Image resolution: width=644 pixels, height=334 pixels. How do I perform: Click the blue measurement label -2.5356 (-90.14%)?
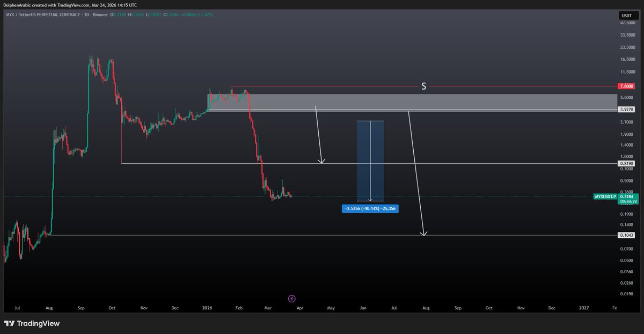pyautogui.click(x=370, y=208)
